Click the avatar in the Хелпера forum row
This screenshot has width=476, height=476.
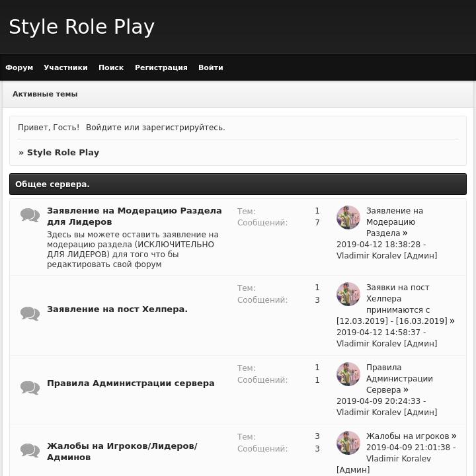(x=348, y=294)
